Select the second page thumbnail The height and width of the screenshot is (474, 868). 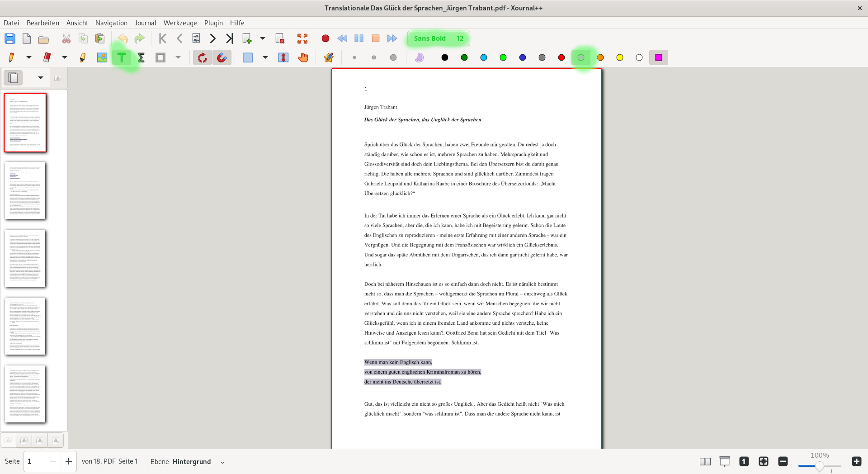click(x=25, y=190)
